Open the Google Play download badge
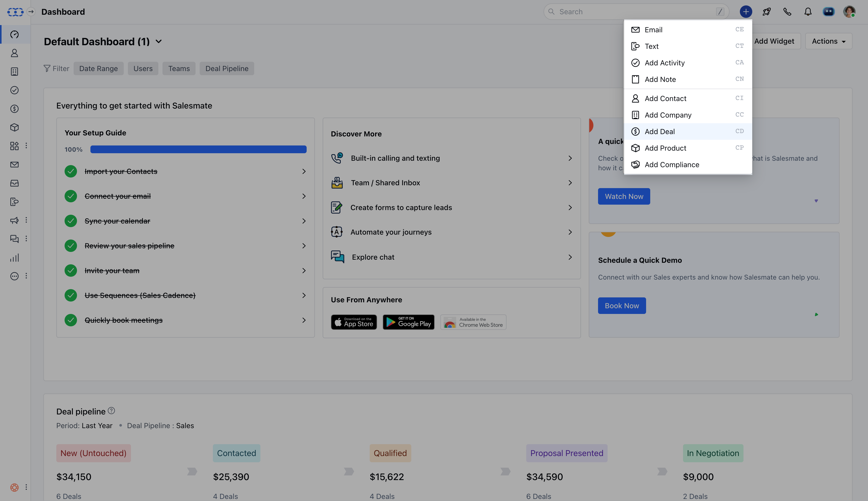The image size is (868, 501). pos(408,322)
